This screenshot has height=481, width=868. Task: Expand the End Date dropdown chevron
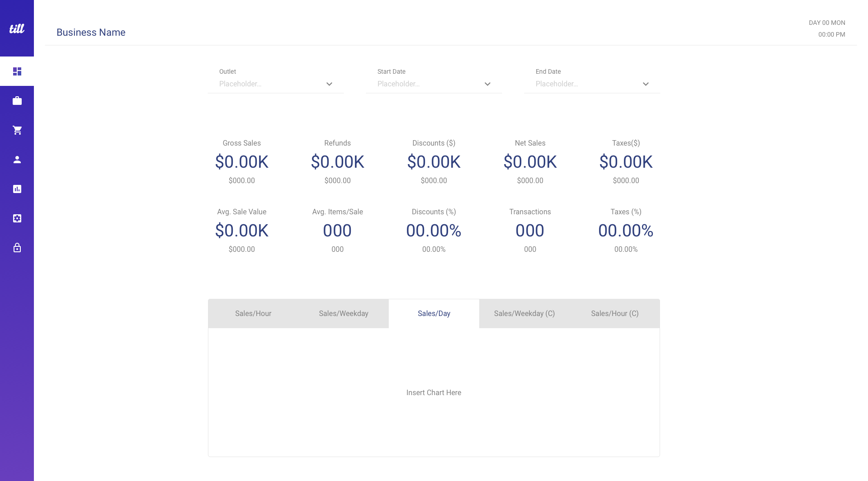pos(646,84)
